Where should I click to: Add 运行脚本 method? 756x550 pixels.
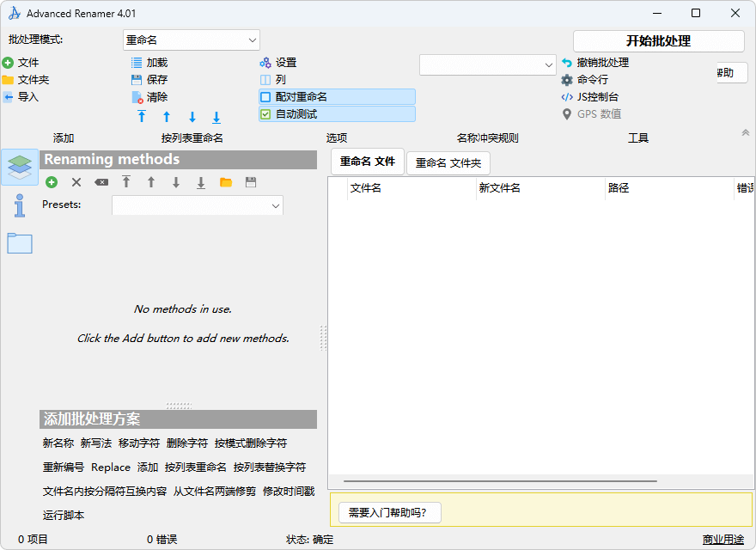tap(64, 516)
